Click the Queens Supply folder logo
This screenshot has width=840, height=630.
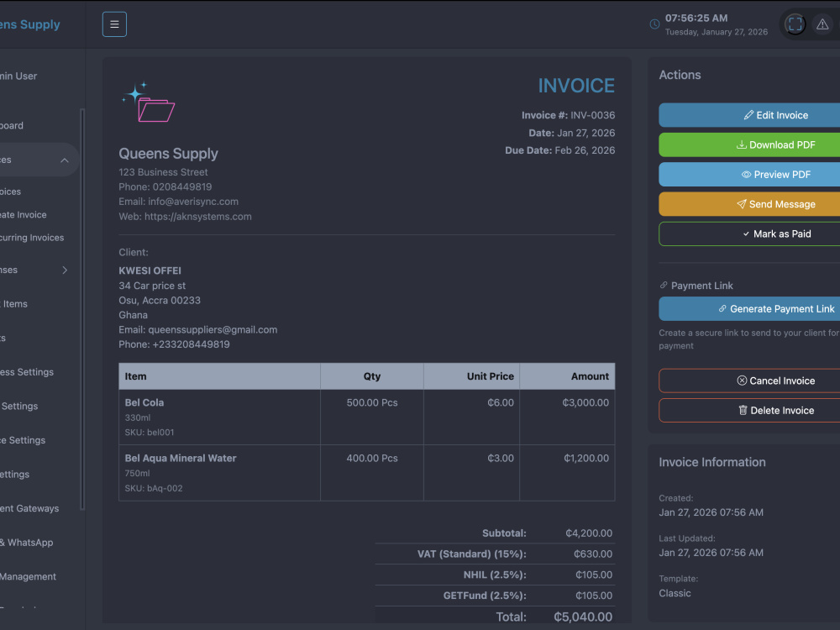tap(149, 102)
